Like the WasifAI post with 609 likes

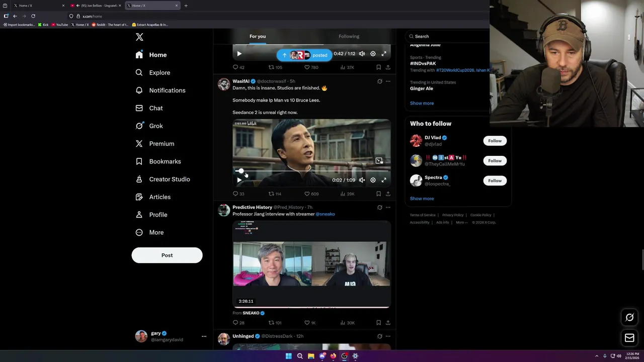(311, 194)
